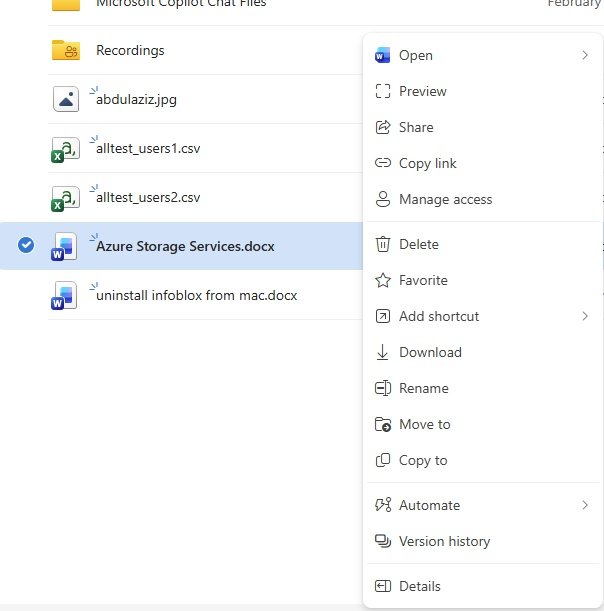Click the Recordings folder icon
The height and width of the screenshot is (611, 604).
66,50
